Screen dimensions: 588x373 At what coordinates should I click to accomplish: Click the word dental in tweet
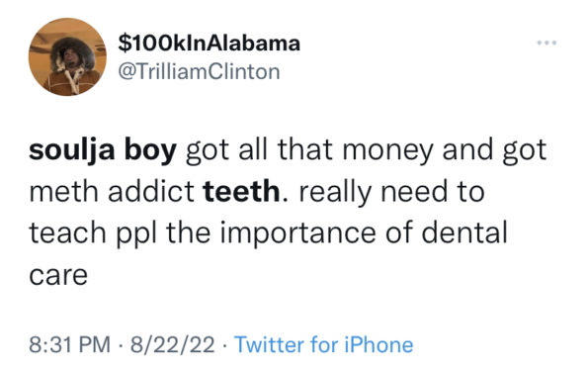click(464, 232)
